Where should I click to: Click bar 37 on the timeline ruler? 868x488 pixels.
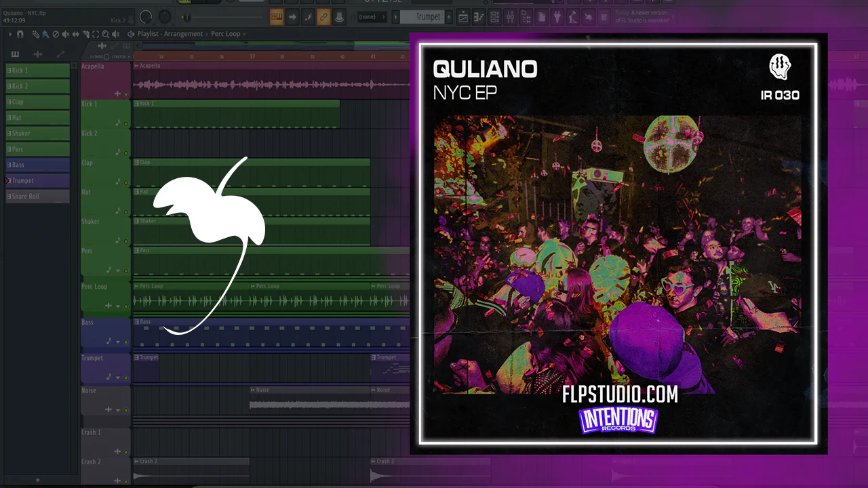[252, 57]
